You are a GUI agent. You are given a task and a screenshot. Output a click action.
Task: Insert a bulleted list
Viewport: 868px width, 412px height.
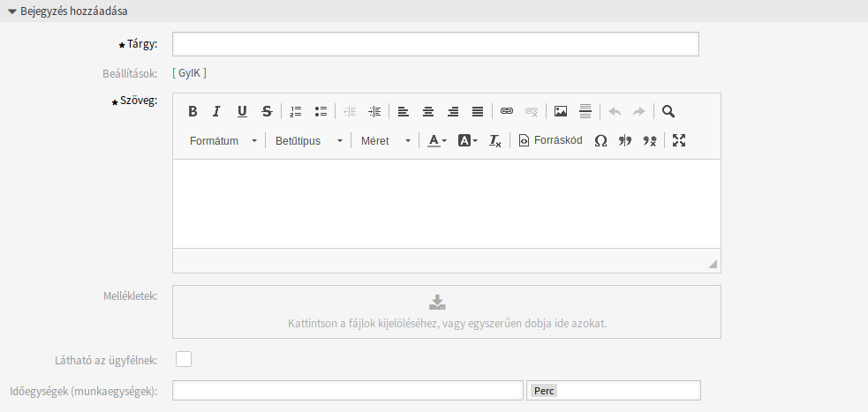pyautogui.click(x=321, y=111)
